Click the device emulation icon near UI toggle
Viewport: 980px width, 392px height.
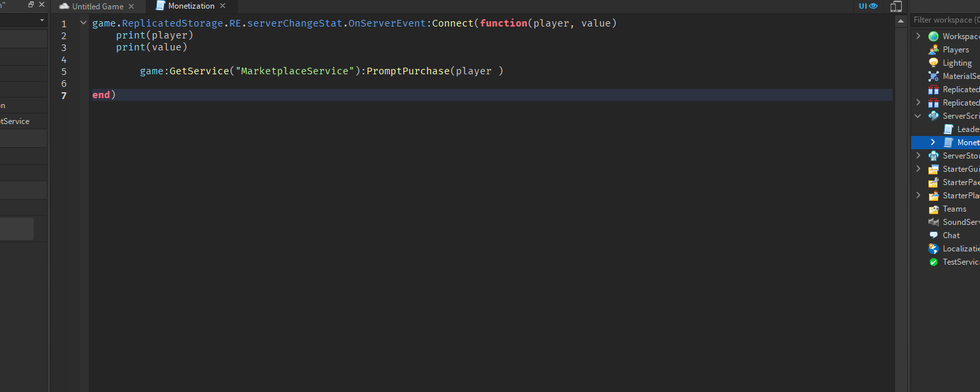(896, 6)
